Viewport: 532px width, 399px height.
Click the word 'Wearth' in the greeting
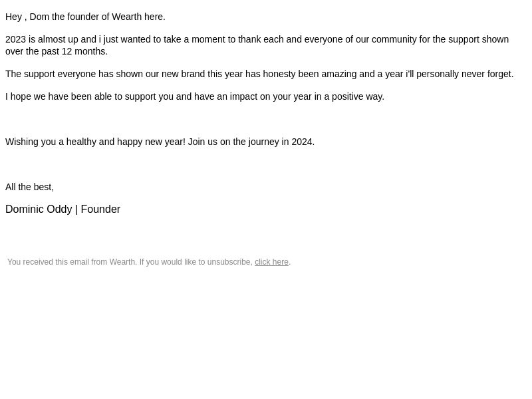pyautogui.click(x=126, y=17)
